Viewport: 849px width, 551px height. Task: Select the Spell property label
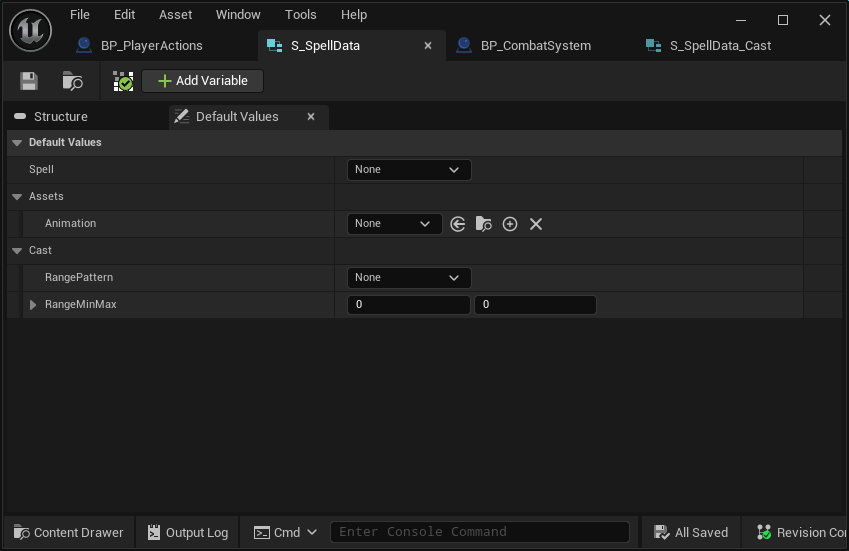(41, 169)
